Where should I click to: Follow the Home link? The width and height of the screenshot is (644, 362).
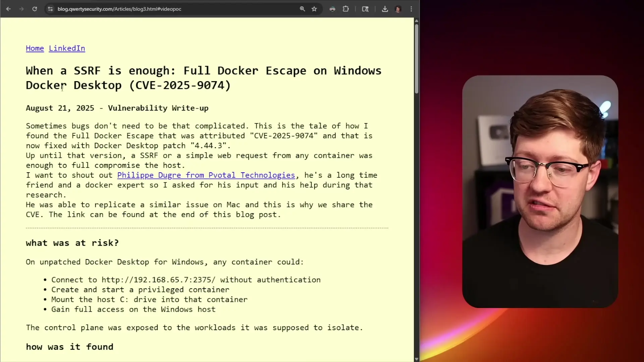click(x=35, y=48)
